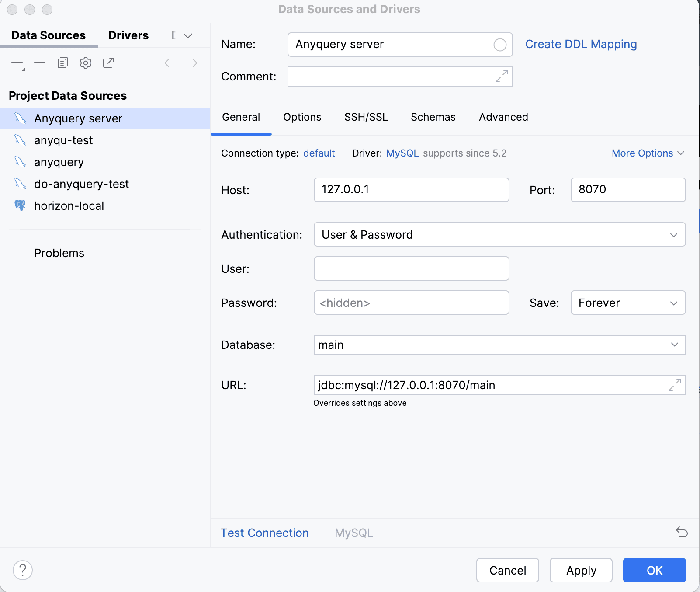
Task: Expand the Database main combo box
Action: [674, 345]
